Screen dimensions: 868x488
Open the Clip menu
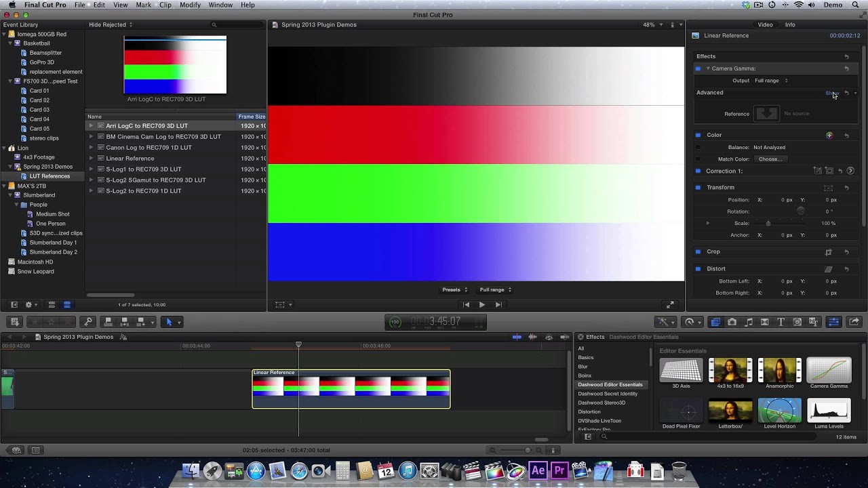(165, 5)
